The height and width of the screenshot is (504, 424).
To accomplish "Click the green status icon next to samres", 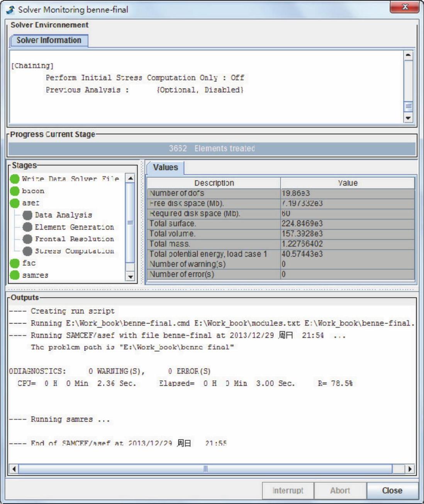I will 15,275.
